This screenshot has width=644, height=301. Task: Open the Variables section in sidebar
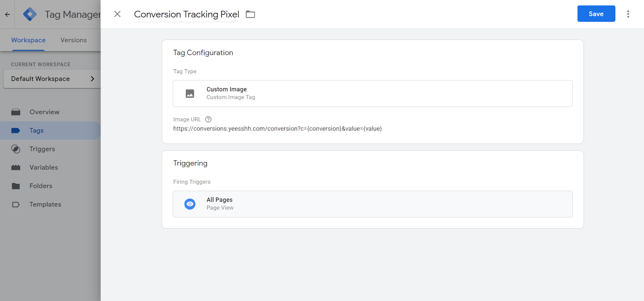(x=43, y=167)
